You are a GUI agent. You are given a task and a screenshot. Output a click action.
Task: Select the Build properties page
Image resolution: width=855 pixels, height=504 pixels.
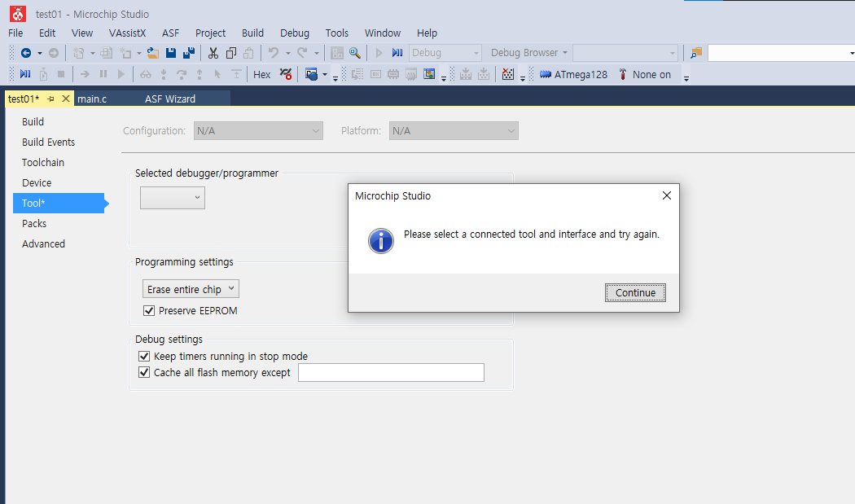coord(33,121)
